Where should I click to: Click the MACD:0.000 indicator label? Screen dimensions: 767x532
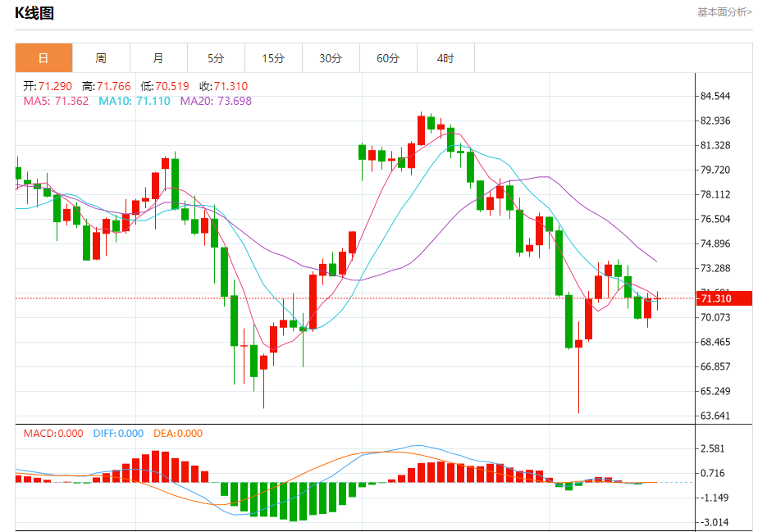(53, 434)
